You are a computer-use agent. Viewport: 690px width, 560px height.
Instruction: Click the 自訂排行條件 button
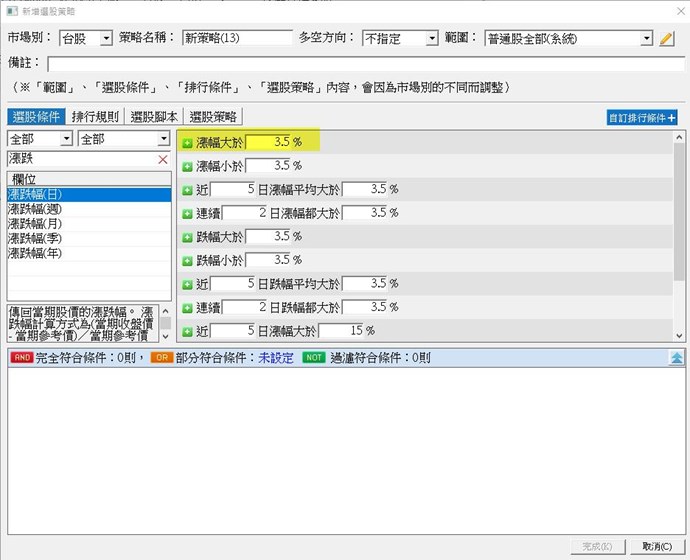[x=643, y=117]
